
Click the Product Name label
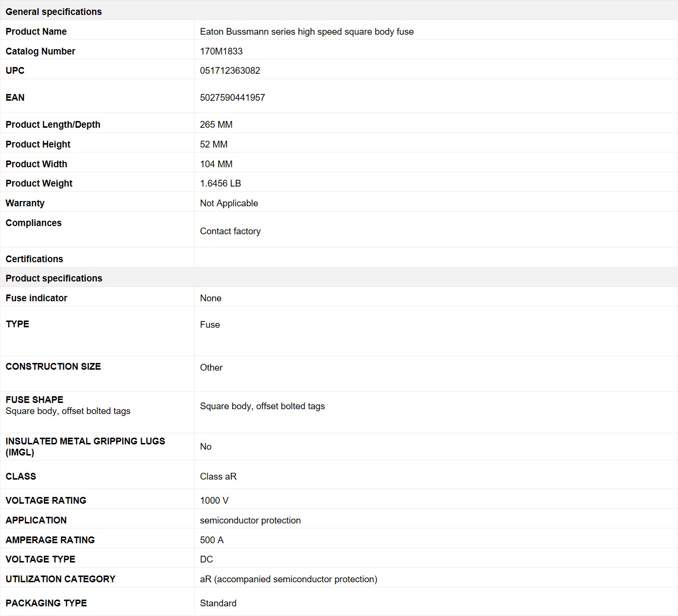pyautogui.click(x=36, y=31)
